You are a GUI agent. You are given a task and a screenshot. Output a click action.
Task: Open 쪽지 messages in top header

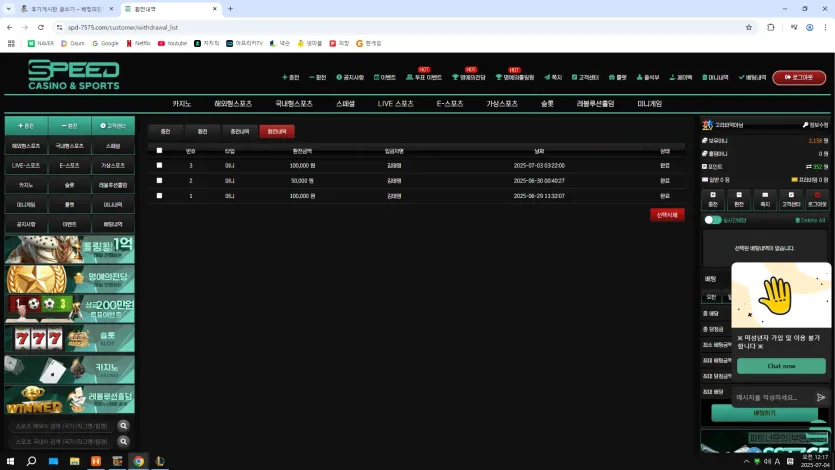coord(553,77)
